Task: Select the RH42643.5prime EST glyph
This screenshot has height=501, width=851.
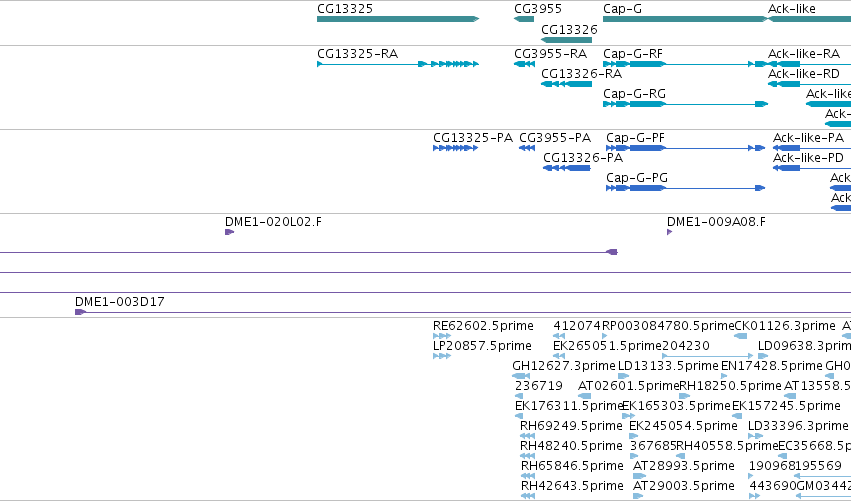Action: [528, 496]
